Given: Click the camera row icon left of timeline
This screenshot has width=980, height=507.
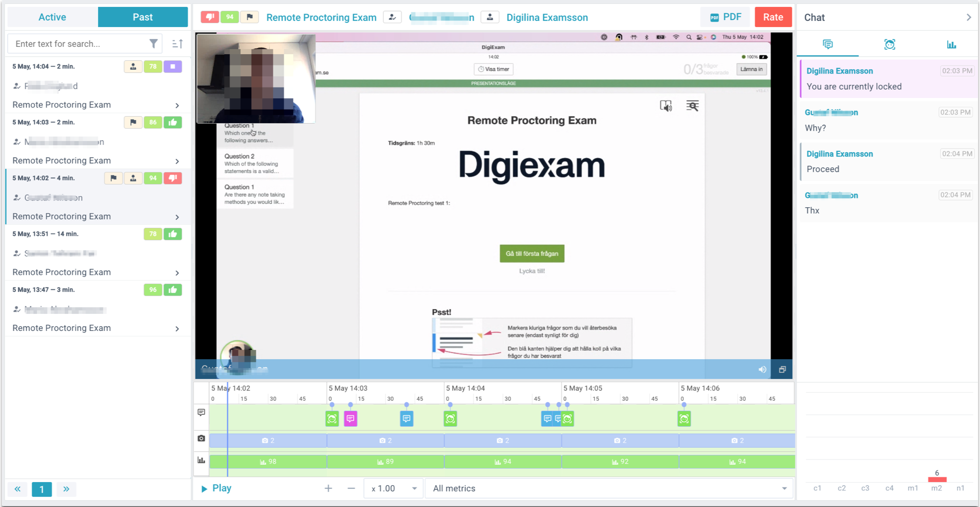Looking at the screenshot, I should click(x=201, y=438).
